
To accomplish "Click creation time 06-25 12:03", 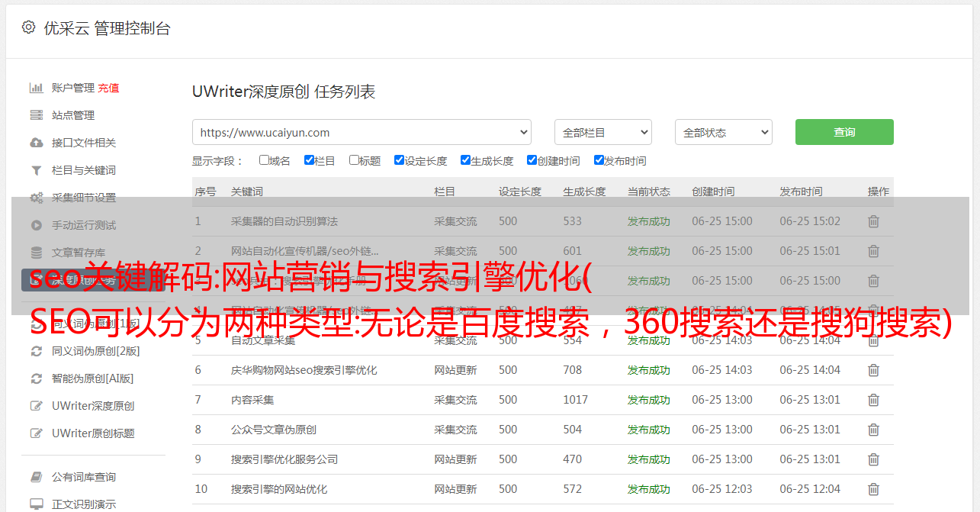I will [722, 489].
